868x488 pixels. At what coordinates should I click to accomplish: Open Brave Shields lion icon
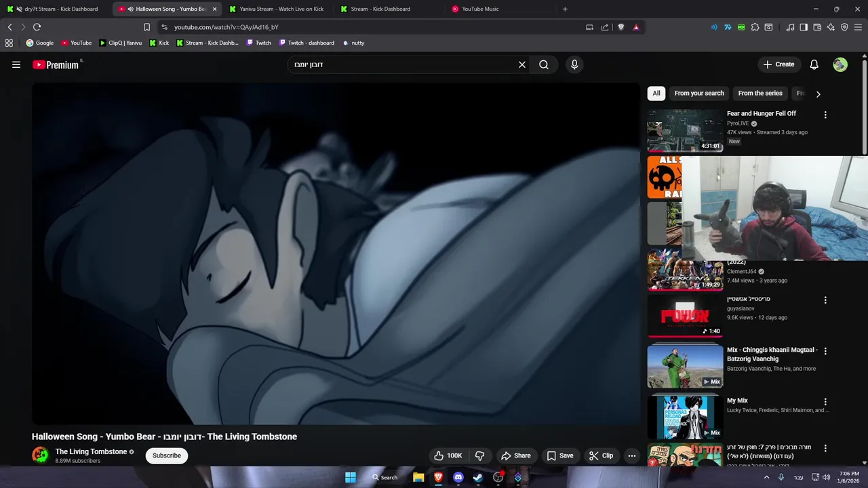pyautogui.click(x=620, y=27)
